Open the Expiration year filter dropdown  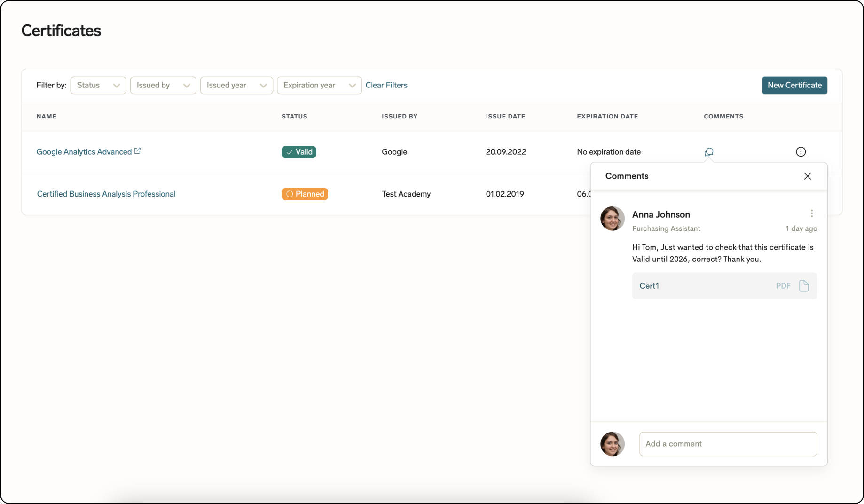[319, 85]
